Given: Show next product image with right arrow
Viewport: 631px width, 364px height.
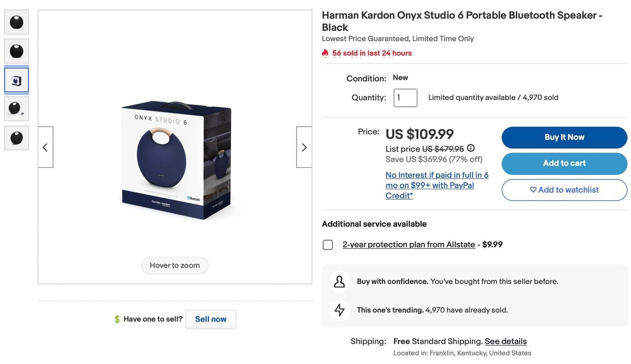Looking at the screenshot, I should tap(304, 147).
